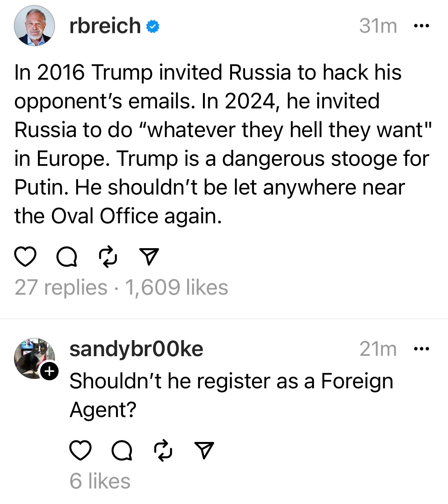Image resolution: width=448 pixels, height=504 pixels.
Task: Repost sandybr00ke's reply
Action: point(163,450)
